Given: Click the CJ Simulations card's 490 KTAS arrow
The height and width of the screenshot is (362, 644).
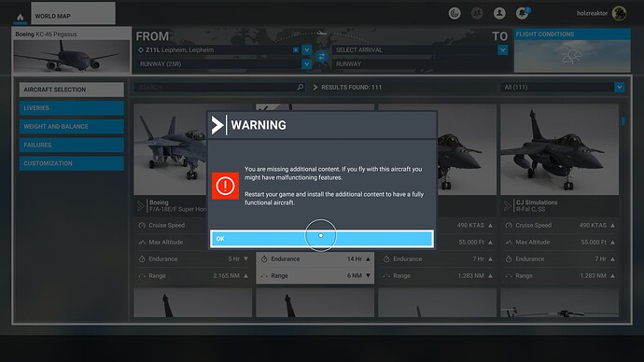Looking at the screenshot, I should click(612, 226).
